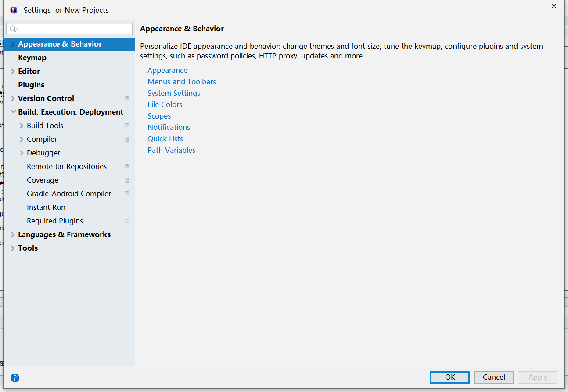Expand the Editor settings section

pyautogui.click(x=13, y=72)
